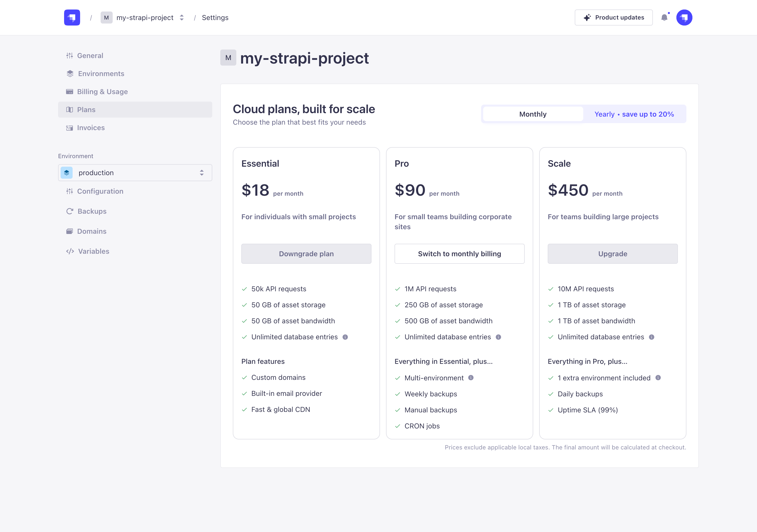Image resolution: width=757 pixels, height=532 pixels.
Task: Click the Plans map icon
Action: [70, 109]
